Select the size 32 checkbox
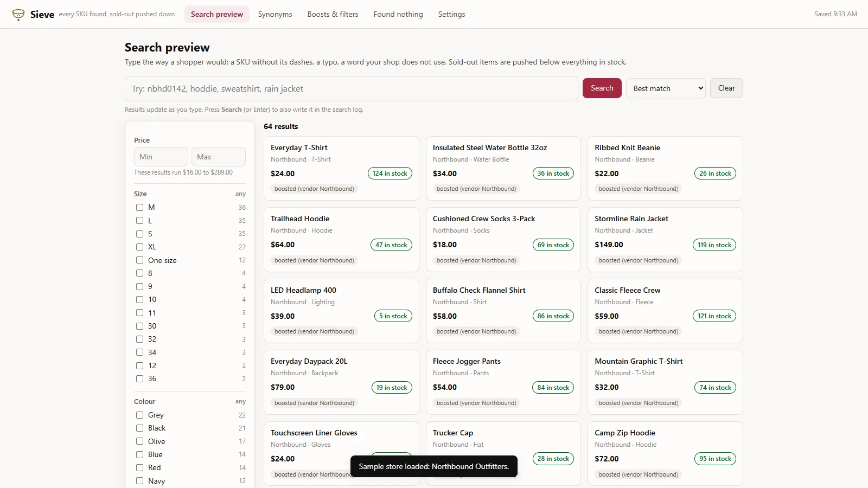Image resolution: width=868 pixels, height=488 pixels. (139, 339)
